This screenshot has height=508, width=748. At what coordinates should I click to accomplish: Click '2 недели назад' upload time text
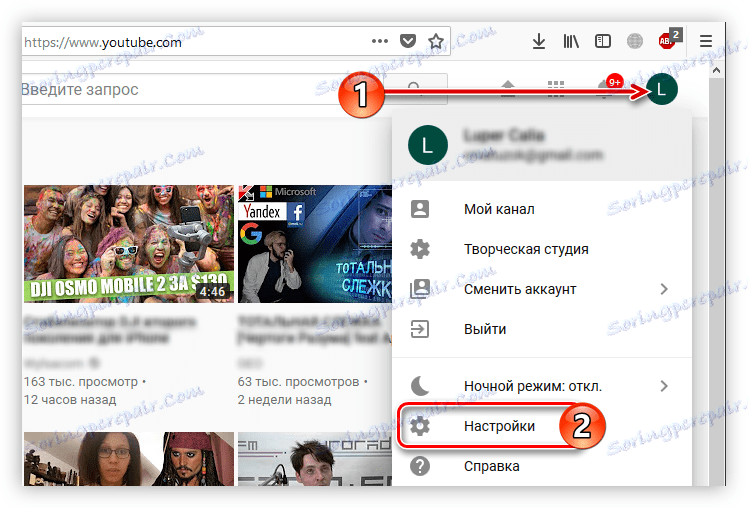(x=285, y=400)
